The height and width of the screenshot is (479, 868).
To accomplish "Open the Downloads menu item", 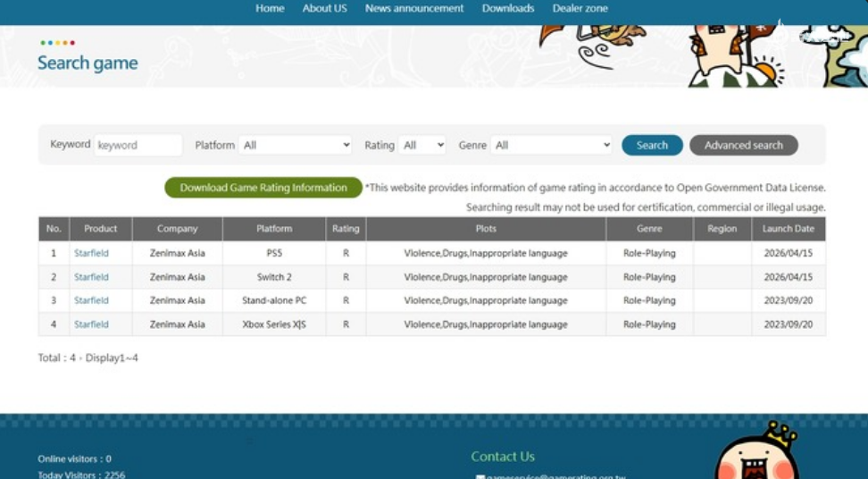I will [507, 8].
